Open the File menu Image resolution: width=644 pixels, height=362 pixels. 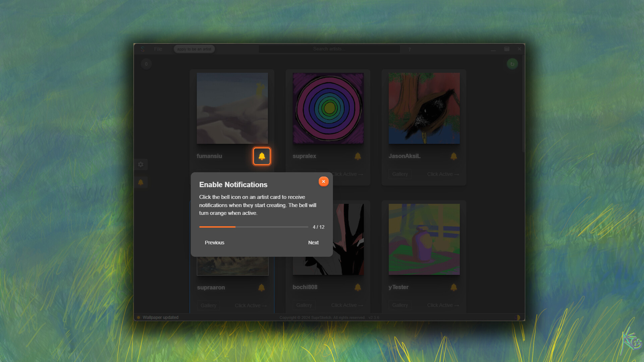pyautogui.click(x=158, y=49)
